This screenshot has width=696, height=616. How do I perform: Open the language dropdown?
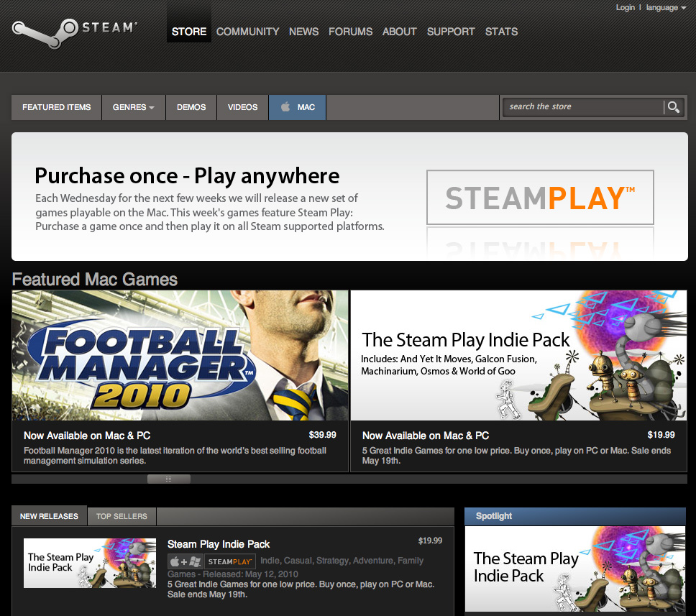(x=666, y=8)
